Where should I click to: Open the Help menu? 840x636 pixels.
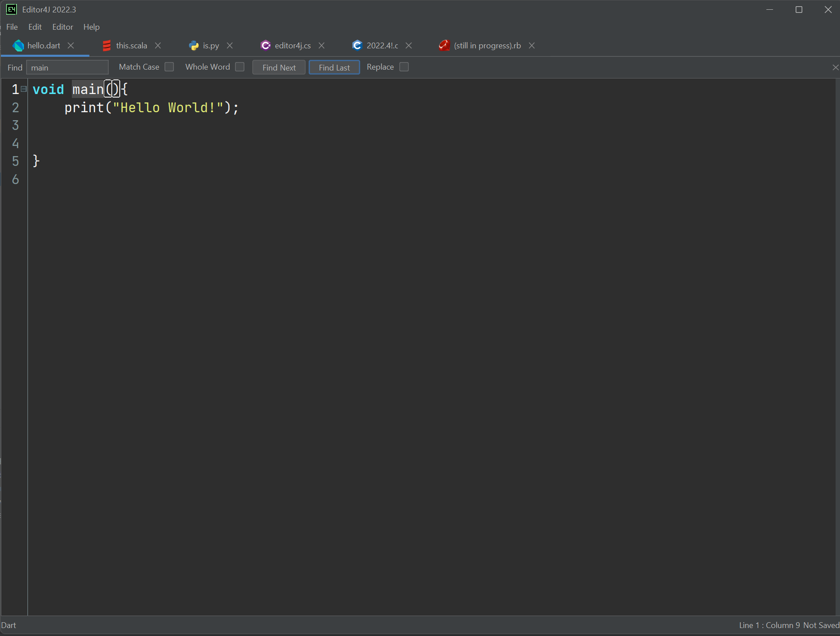pos(91,27)
